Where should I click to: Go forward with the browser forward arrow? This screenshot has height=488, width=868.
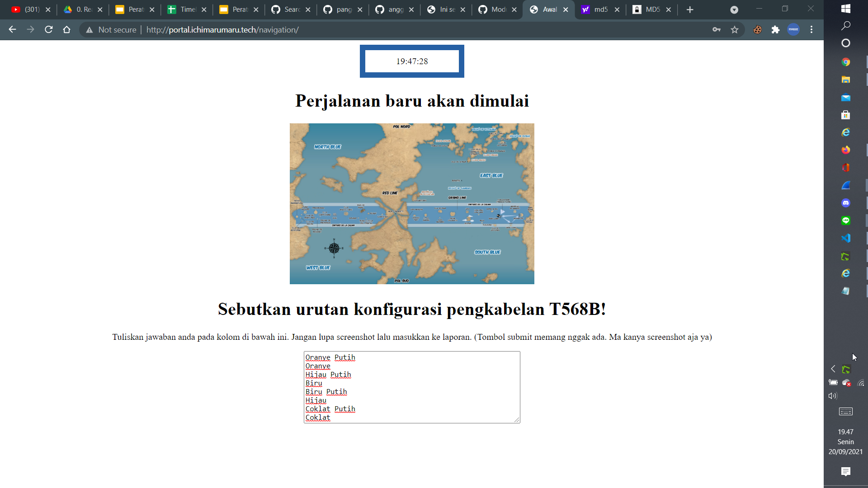30,30
